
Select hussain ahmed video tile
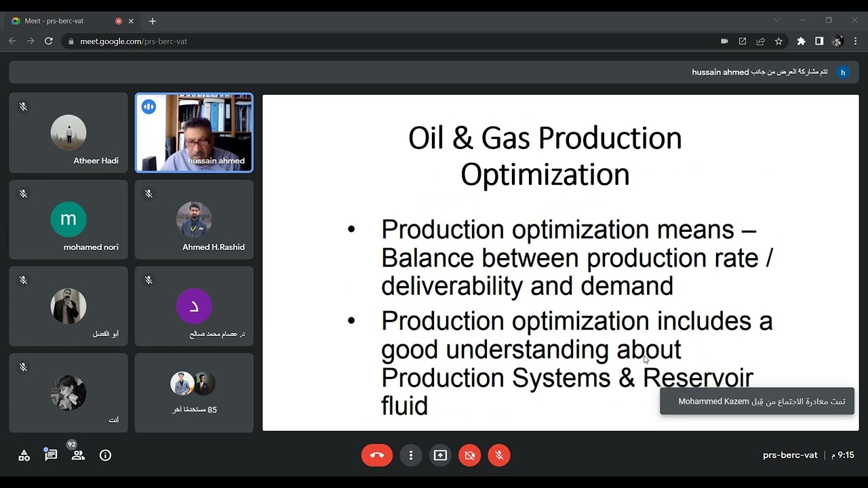tap(194, 133)
